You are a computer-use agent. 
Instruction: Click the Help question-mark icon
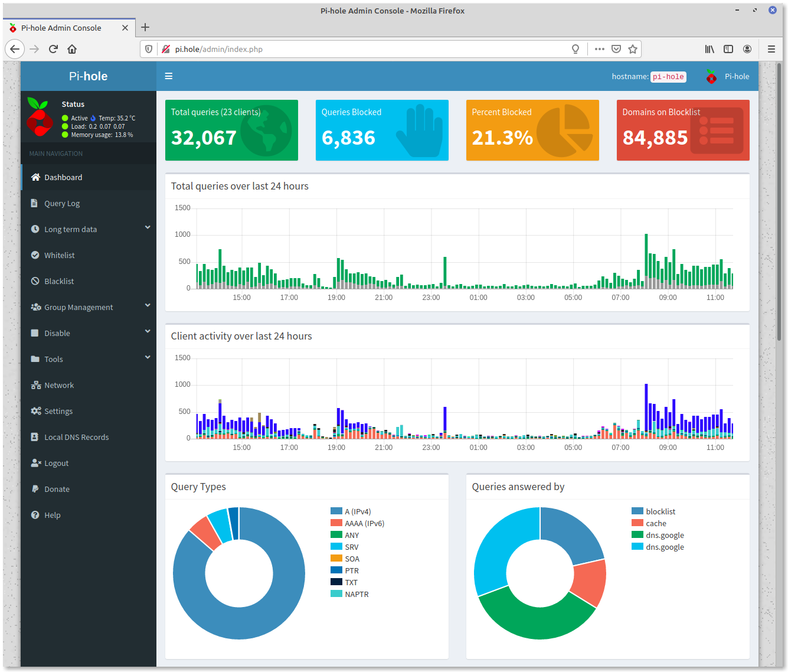(x=35, y=515)
